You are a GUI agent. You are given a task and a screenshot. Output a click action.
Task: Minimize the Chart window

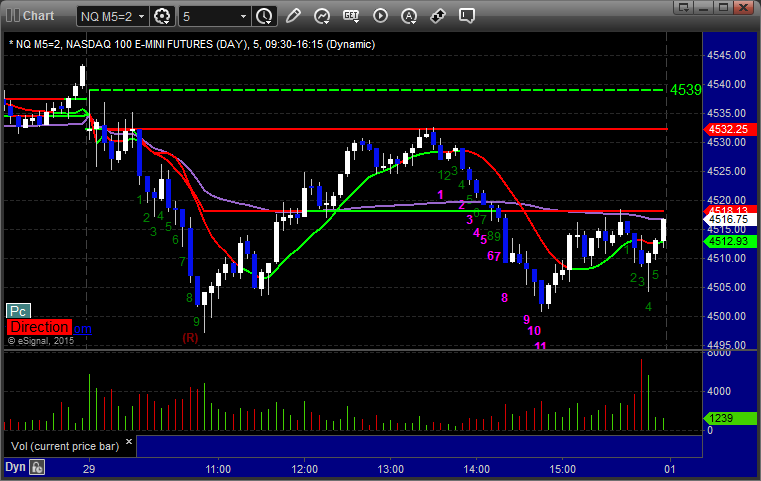coord(704,7)
